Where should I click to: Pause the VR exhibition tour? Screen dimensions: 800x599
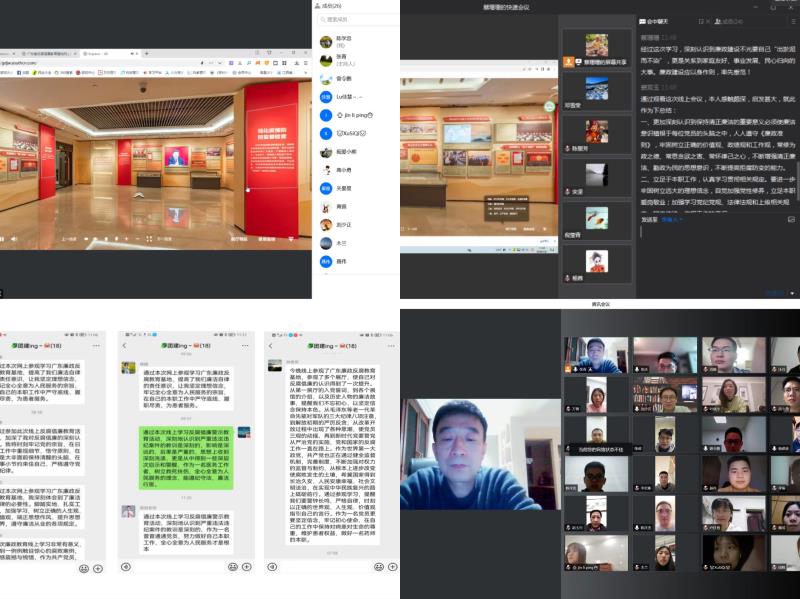click(x=2, y=238)
